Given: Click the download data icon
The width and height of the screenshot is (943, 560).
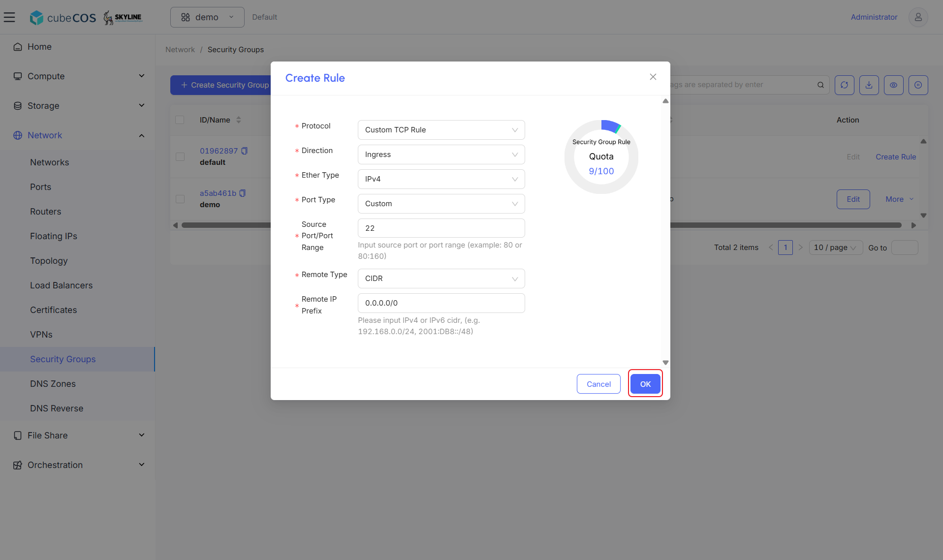Looking at the screenshot, I should point(869,85).
